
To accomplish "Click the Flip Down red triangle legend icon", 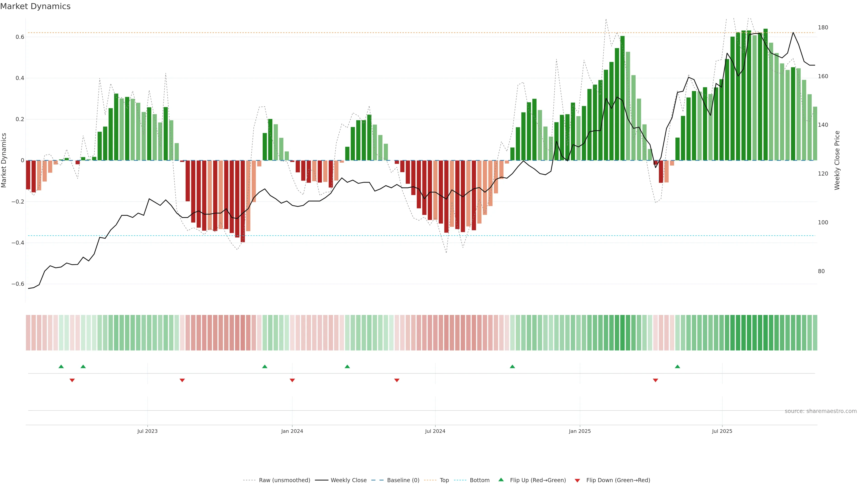I will point(577,480).
